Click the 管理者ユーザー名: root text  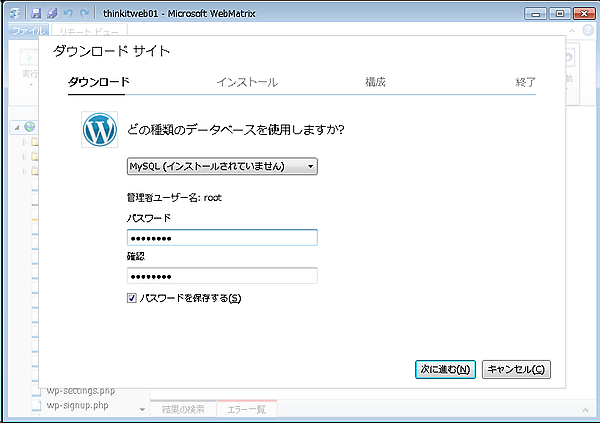tap(174, 198)
